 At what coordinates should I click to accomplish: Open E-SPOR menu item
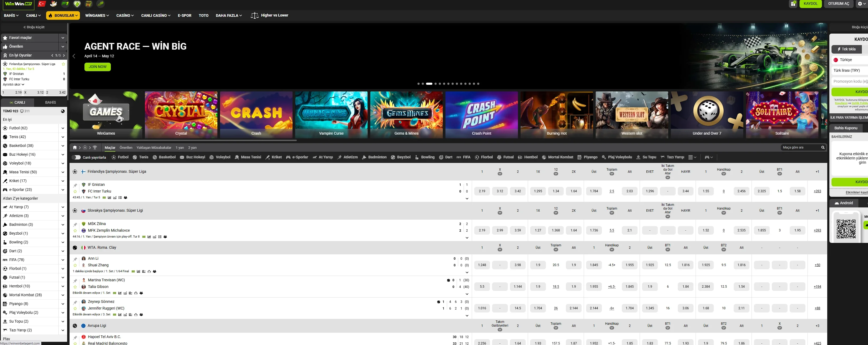[184, 15]
